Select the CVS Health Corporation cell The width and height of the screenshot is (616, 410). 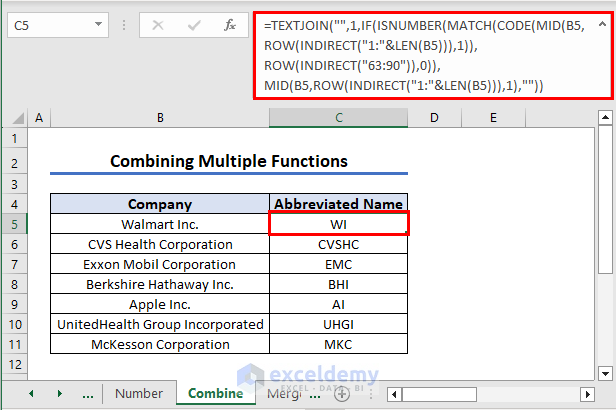[x=160, y=244]
